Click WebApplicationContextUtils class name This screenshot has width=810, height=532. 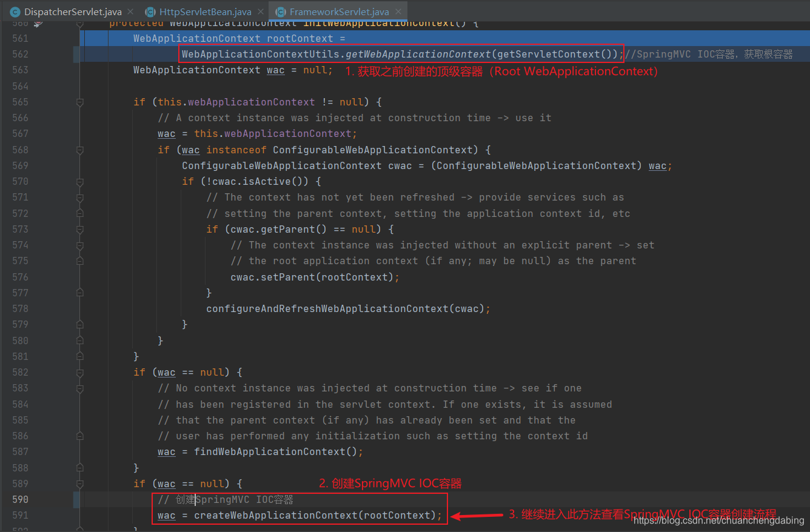point(261,54)
